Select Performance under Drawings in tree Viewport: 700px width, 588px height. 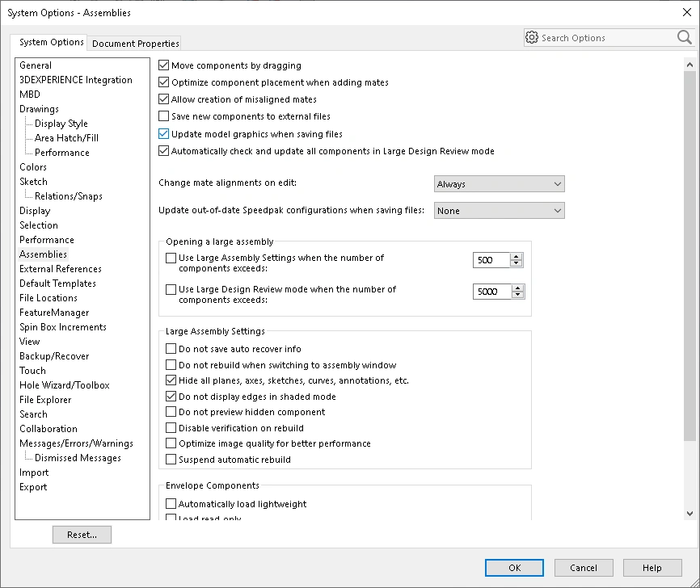click(x=62, y=153)
